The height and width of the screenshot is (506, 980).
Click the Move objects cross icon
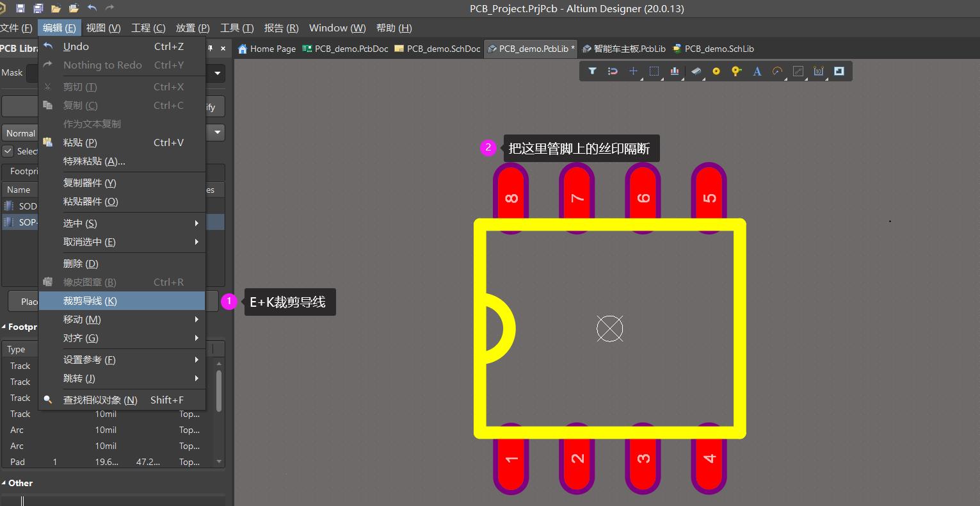coord(633,71)
